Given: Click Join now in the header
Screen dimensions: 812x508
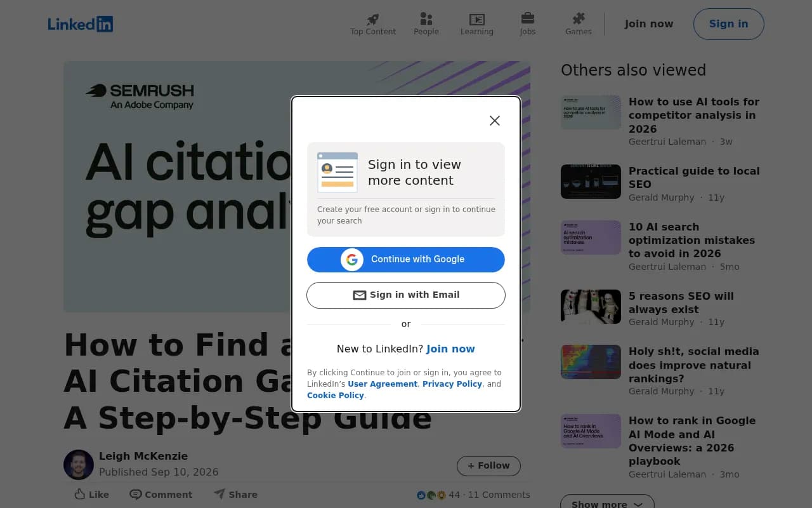Looking at the screenshot, I should coord(649,24).
